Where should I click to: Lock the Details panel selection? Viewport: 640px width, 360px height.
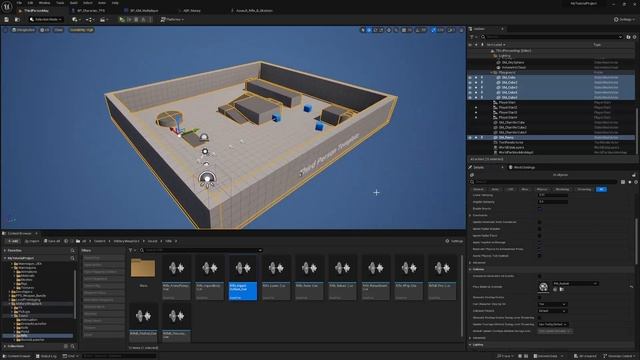[634, 175]
